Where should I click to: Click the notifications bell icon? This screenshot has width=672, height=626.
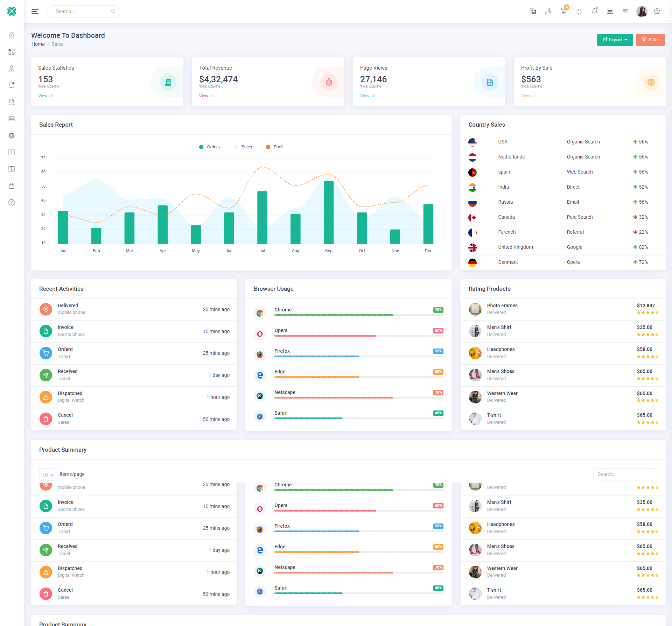tap(594, 12)
